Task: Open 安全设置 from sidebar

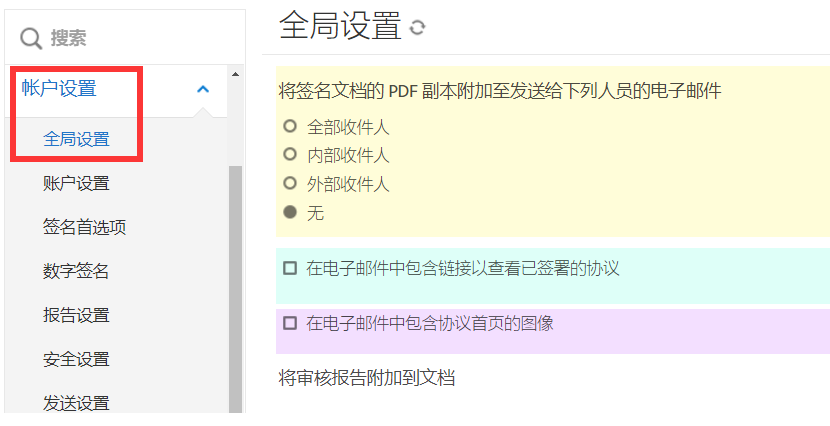Action: pyautogui.click(x=76, y=359)
